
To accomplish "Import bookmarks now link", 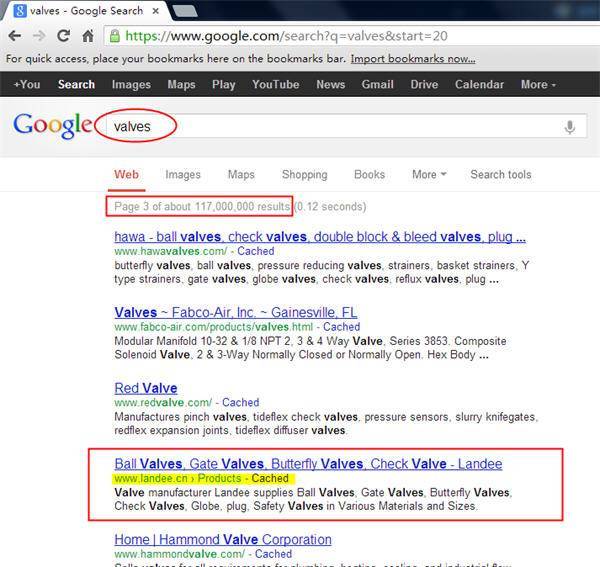I will point(413,59).
